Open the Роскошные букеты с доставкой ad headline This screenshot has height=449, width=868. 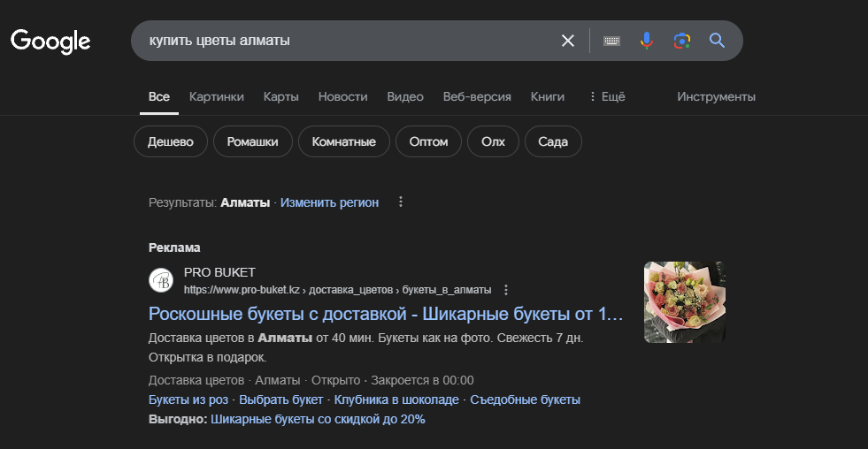(386, 314)
